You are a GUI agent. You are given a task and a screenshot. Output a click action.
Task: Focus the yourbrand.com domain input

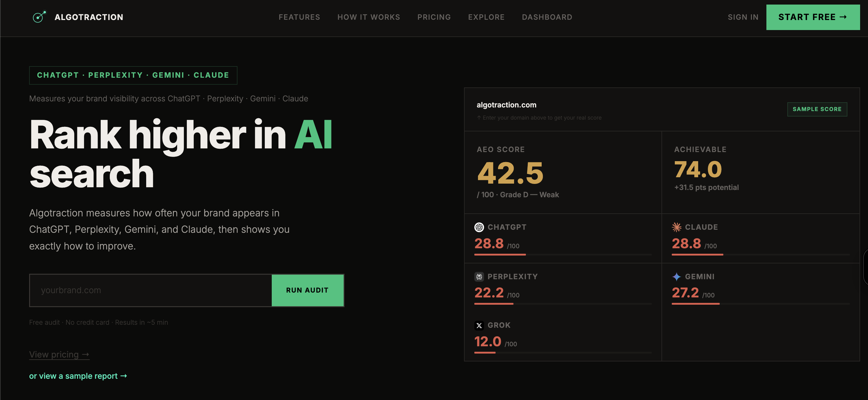coord(150,290)
